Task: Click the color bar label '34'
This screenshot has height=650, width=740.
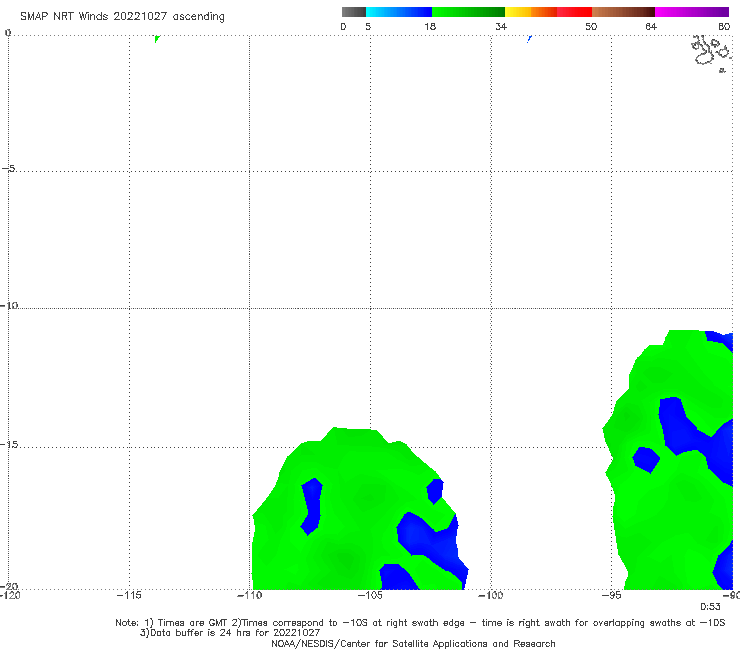Action: click(x=501, y=26)
